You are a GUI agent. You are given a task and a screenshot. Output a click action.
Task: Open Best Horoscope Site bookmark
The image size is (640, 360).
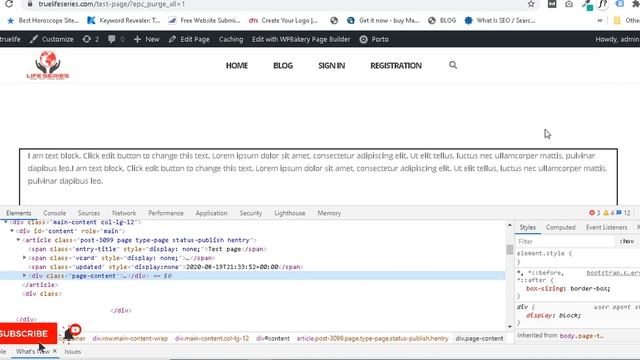[43, 20]
